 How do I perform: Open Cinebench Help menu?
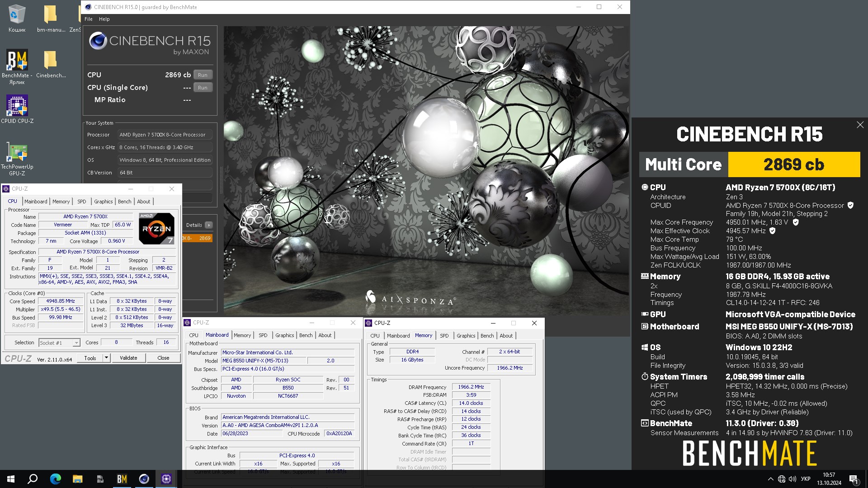104,19
